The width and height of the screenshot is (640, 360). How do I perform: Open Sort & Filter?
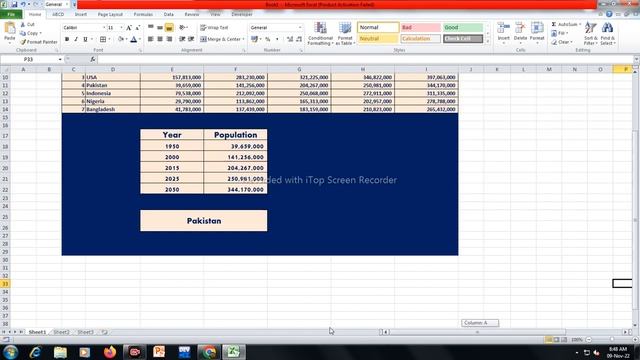(591, 33)
